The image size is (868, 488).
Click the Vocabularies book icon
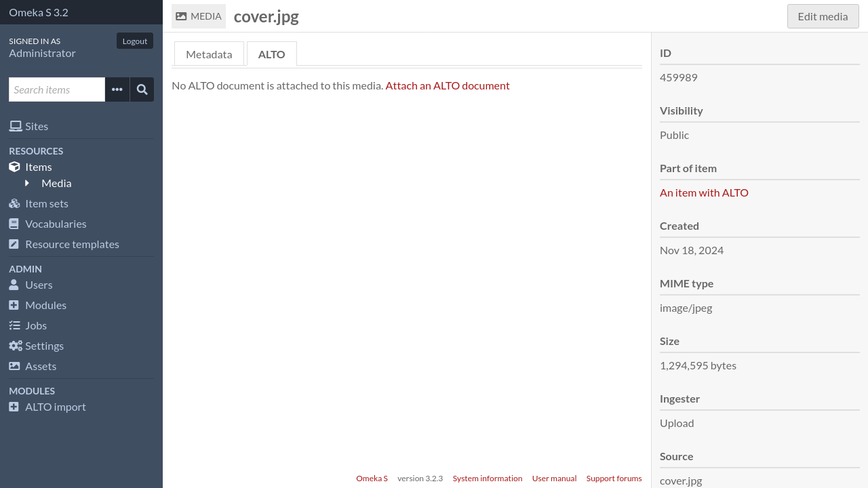click(x=14, y=224)
